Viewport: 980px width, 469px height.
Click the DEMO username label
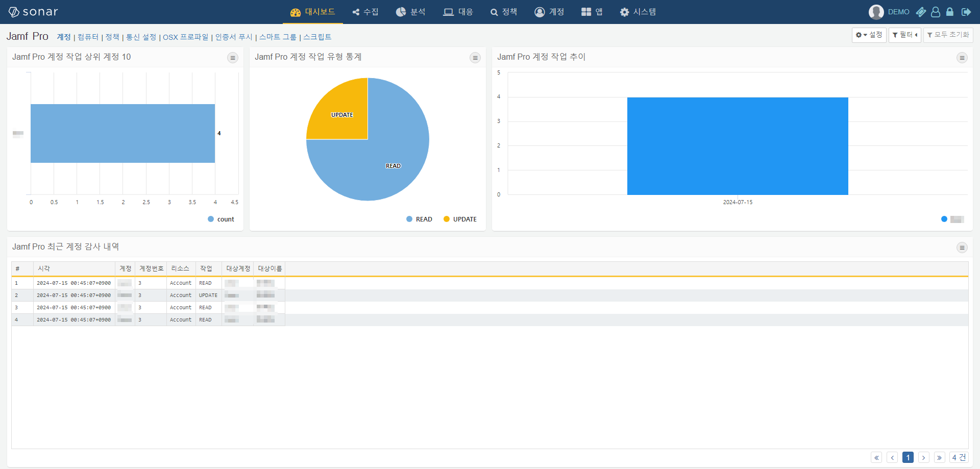898,12
